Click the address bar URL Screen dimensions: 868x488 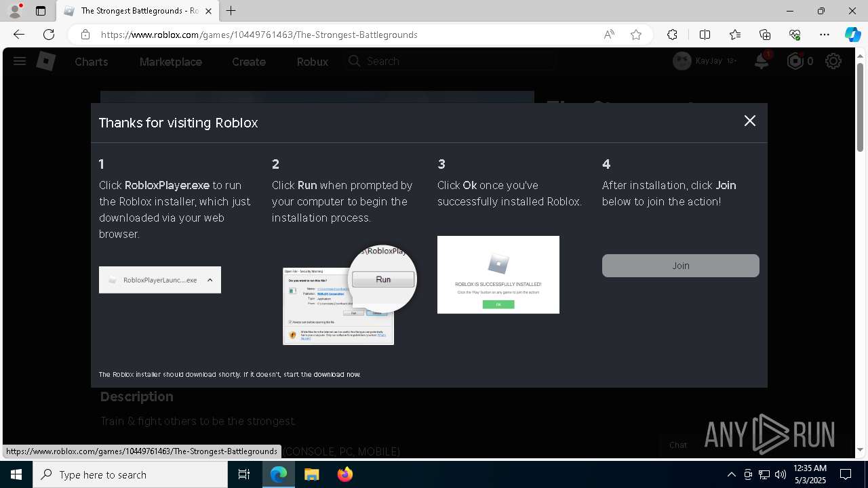pyautogui.click(x=259, y=35)
